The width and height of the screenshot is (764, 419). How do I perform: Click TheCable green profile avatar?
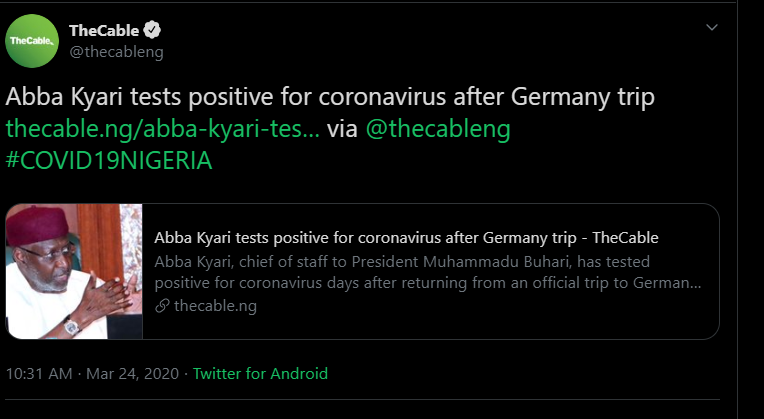click(x=32, y=40)
